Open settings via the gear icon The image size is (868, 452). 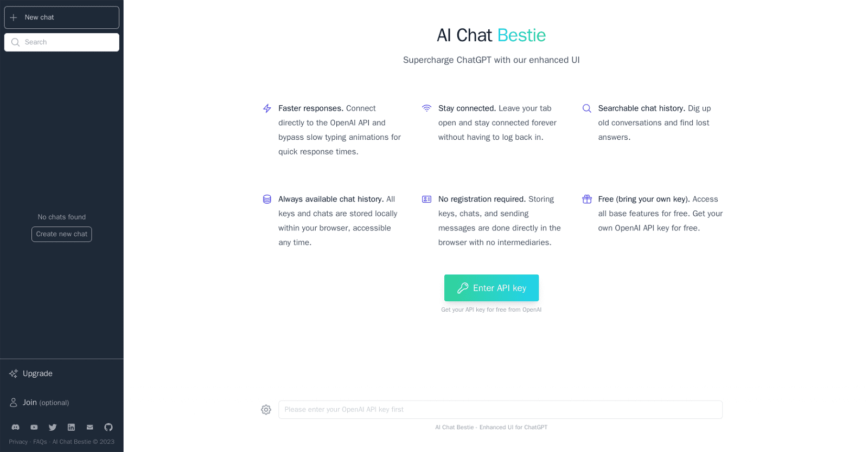[266, 410]
